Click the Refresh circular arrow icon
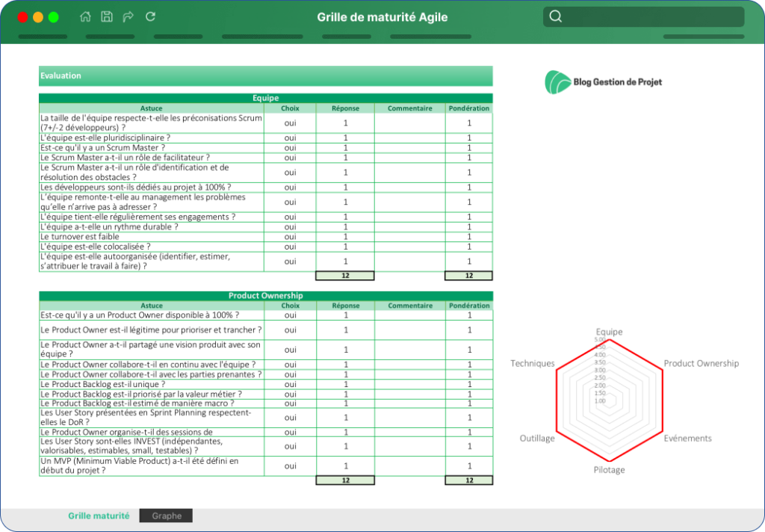This screenshot has width=765, height=532. (x=150, y=16)
